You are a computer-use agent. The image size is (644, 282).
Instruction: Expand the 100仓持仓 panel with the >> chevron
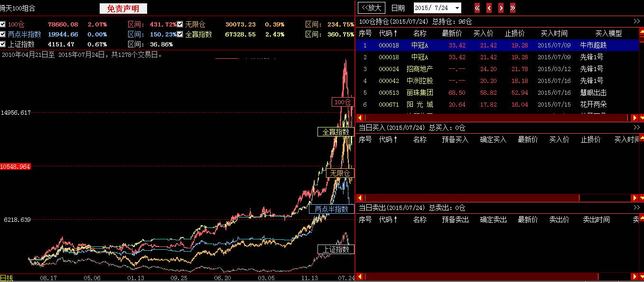(x=636, y=21)
